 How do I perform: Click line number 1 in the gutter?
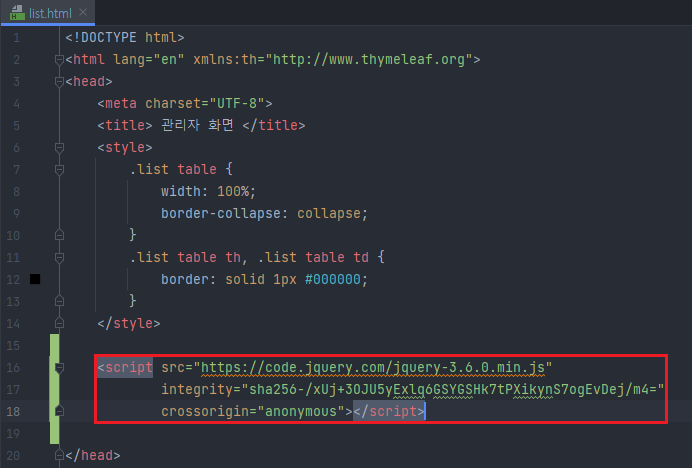pyautogui.click(x=16, y=38)
